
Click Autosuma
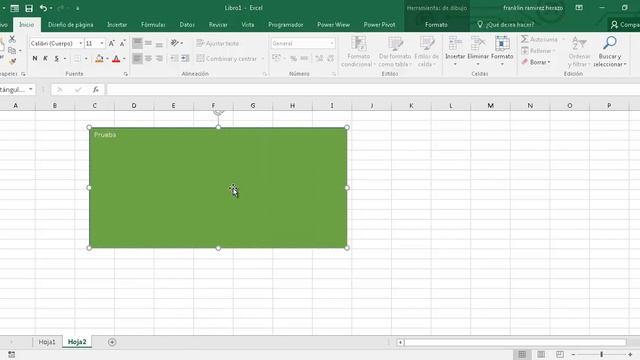tap(540, 39)
